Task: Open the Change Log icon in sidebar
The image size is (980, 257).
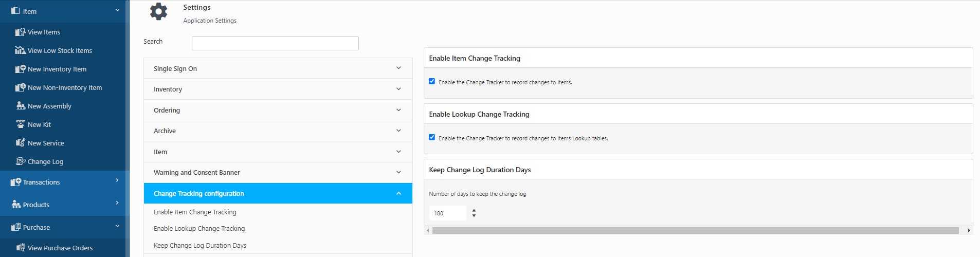Action: coord(21,161)
